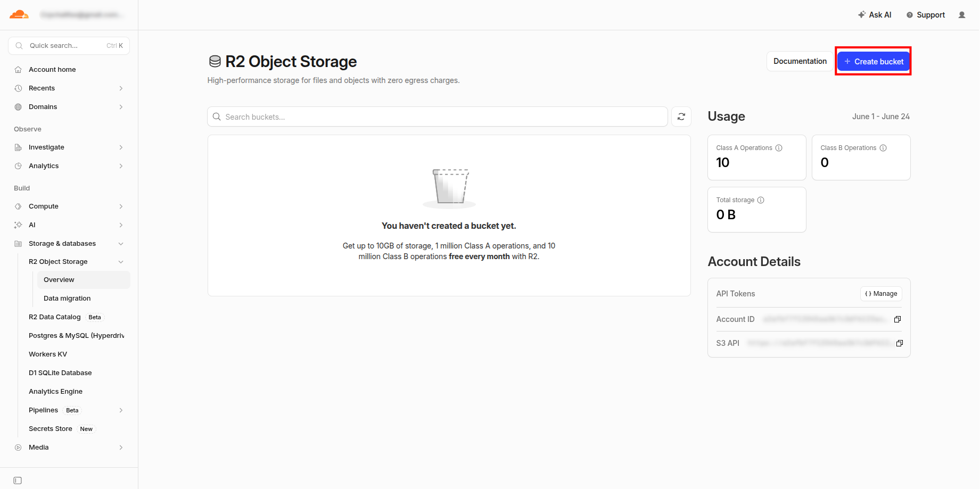
Task: Expand the Domains chevron
Action: click(x=121, y=107)
